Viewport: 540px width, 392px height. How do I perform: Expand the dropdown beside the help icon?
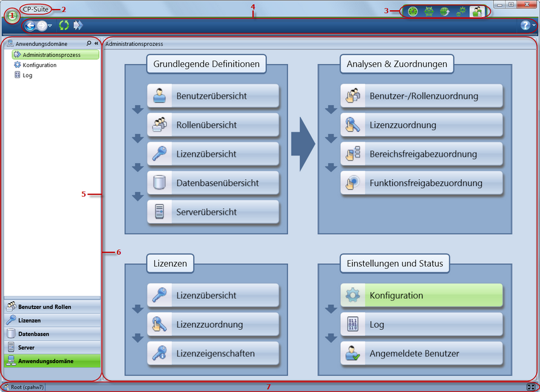[534, 25]
